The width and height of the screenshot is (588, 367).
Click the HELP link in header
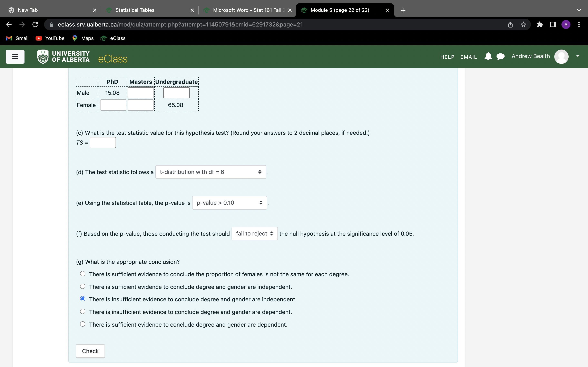447,57
